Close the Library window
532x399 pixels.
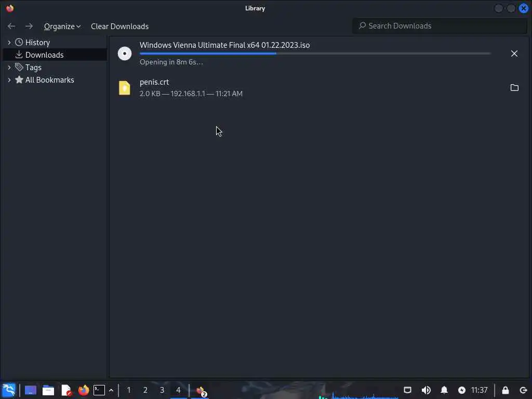524,8
